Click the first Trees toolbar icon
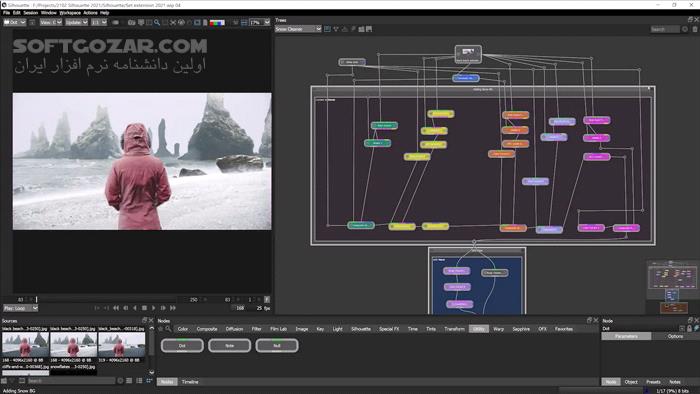 [327, 29]
